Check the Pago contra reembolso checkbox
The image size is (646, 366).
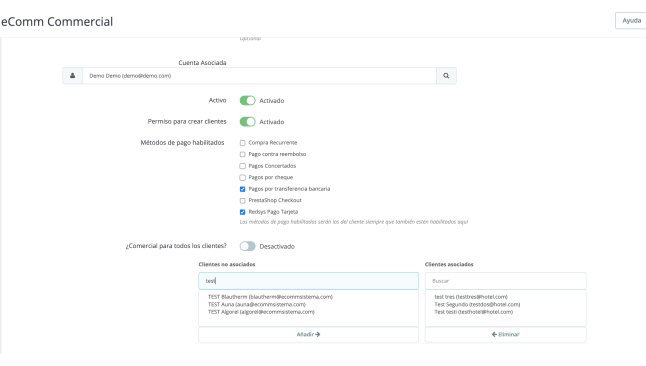click(x=243, y=155)
